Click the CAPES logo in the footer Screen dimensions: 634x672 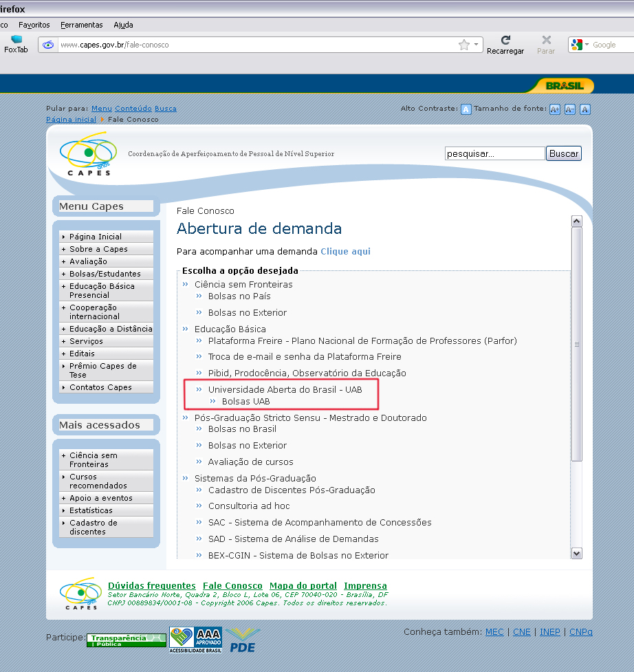[81, 594]
